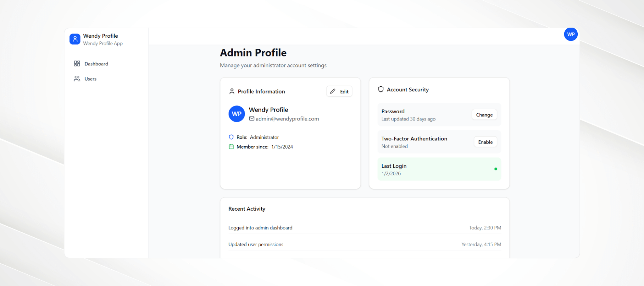Screen dimensions: 644x286
Task: Click the green status dot in Last Login
Action: coord(496,169)
